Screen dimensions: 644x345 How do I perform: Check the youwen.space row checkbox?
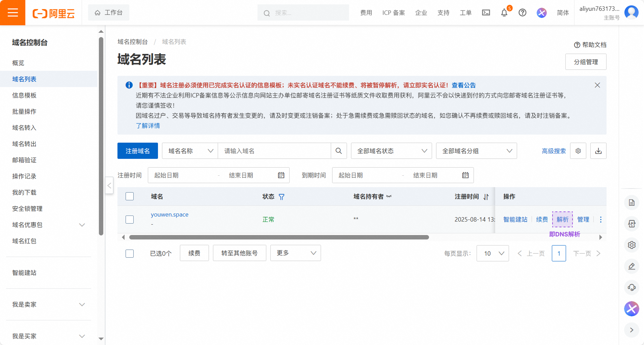pyautogui.click(x=130, y=220)
